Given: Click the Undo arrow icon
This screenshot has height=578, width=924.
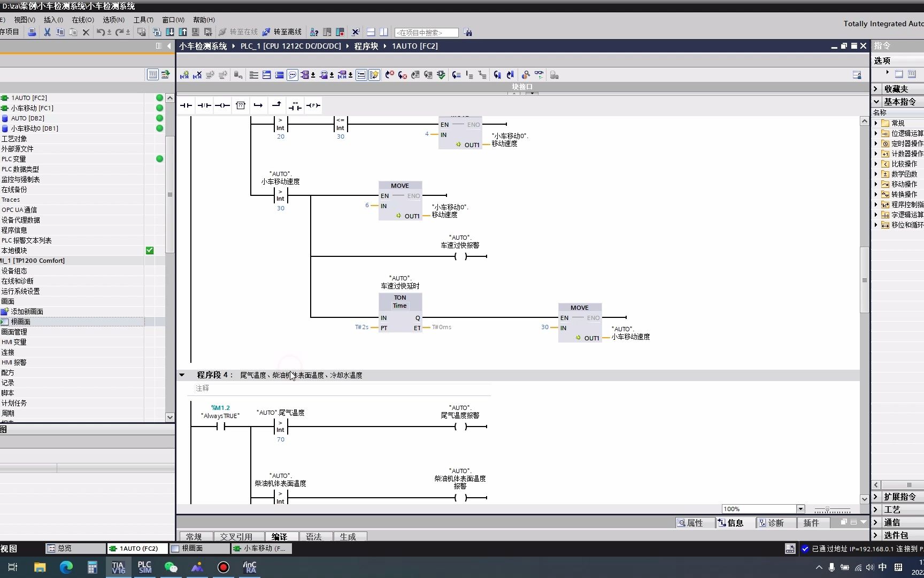Looking at the screenshot, I should click(101, 32).
